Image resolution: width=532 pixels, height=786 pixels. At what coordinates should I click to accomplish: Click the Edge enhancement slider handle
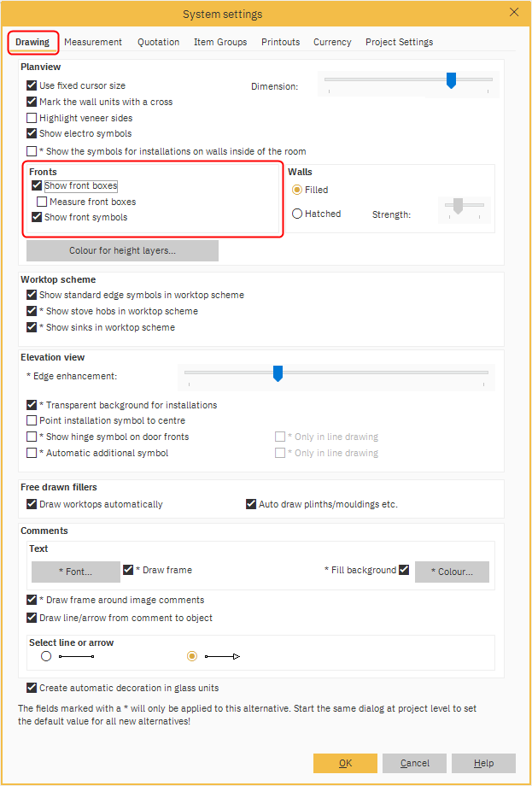coord(278,373)
